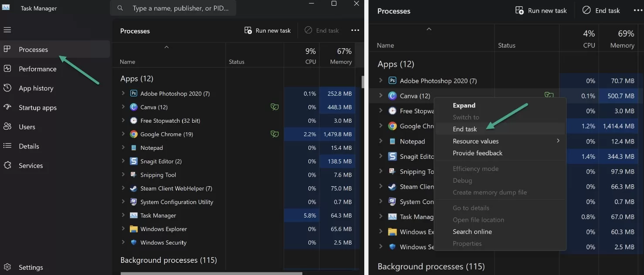Expand Windows Security row in right panel

coord(381,247)
